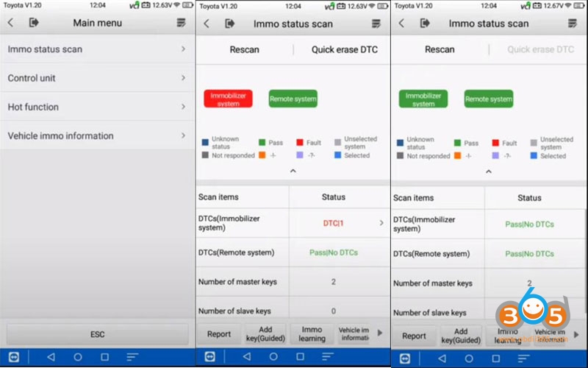
Task: Open the list menu icon on Main menu header
Action: [181, 23]
